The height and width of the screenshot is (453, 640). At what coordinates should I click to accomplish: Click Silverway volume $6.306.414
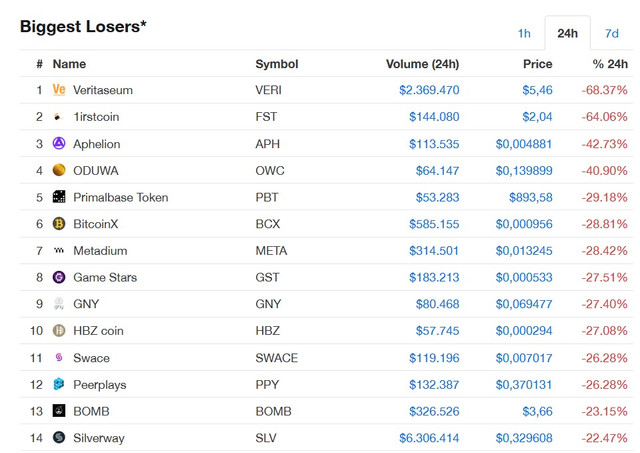tap(429, 438)
